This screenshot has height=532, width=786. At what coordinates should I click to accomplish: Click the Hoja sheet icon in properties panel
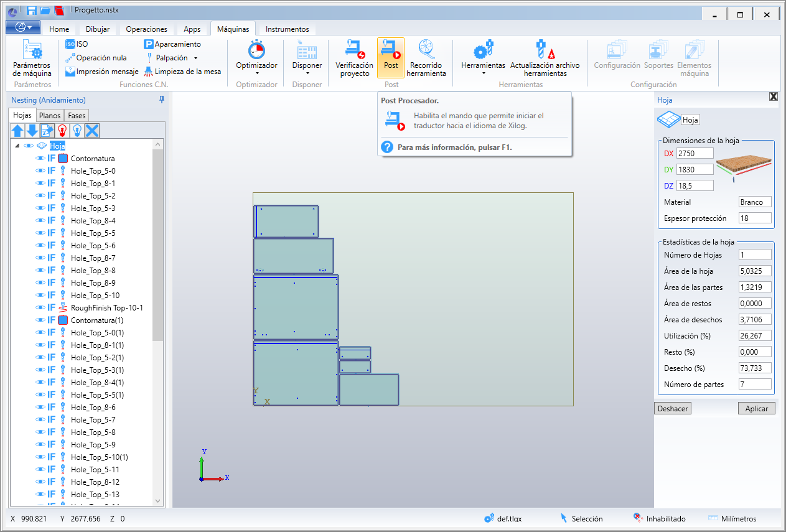(x=668, y=118)
